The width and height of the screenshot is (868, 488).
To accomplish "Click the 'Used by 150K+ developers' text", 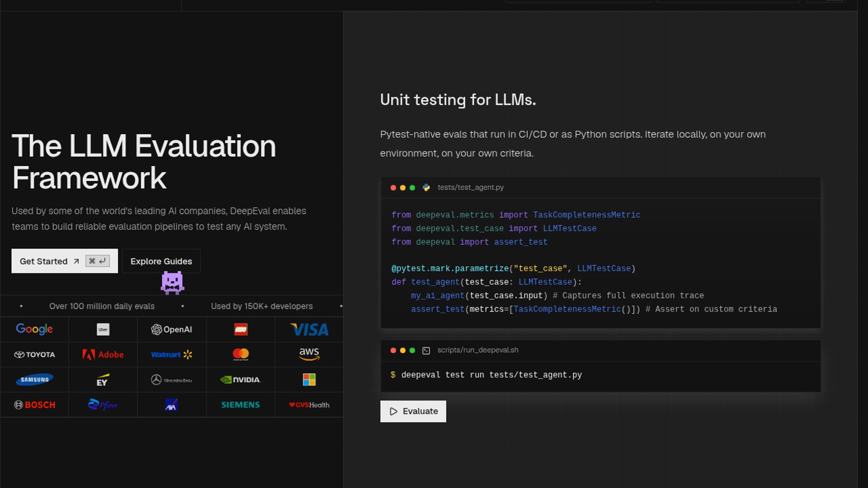I will 262,306.
